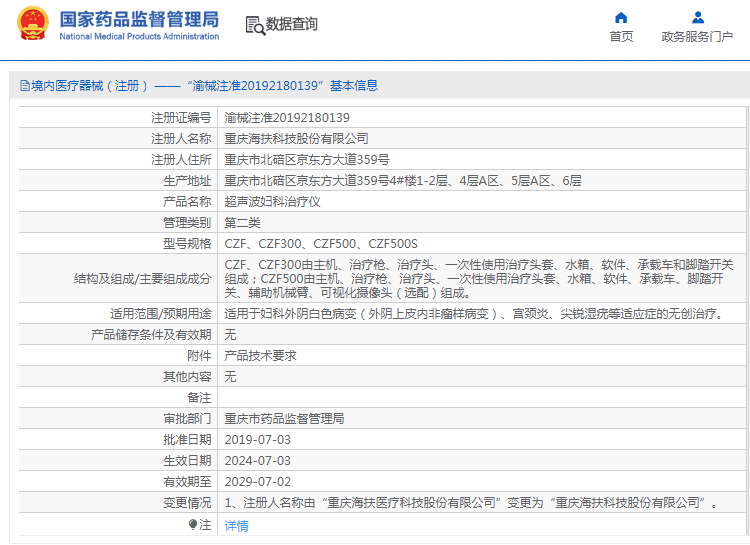Click the approval date 2019-07-03
The image size is (750, 545).
pos(257,439)
